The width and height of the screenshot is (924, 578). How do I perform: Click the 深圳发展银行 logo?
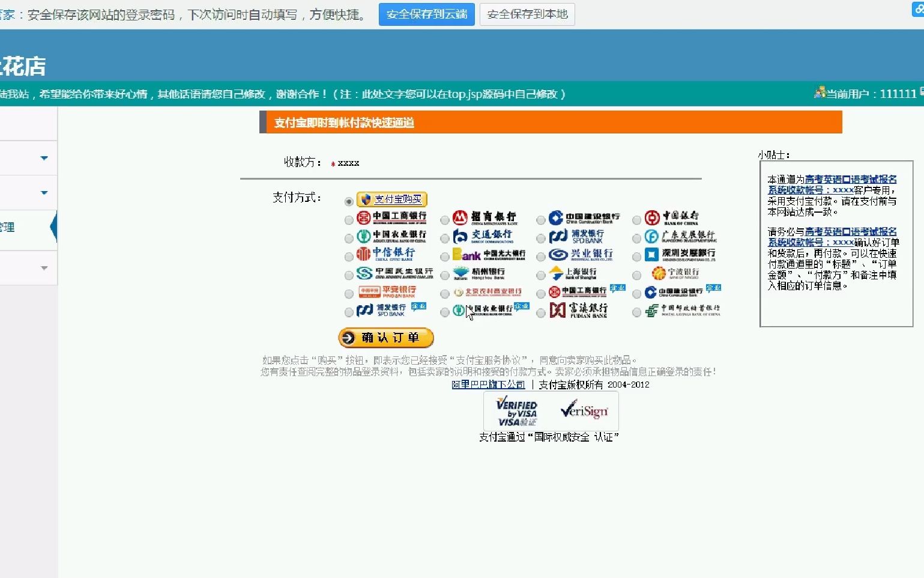(680, 255)
